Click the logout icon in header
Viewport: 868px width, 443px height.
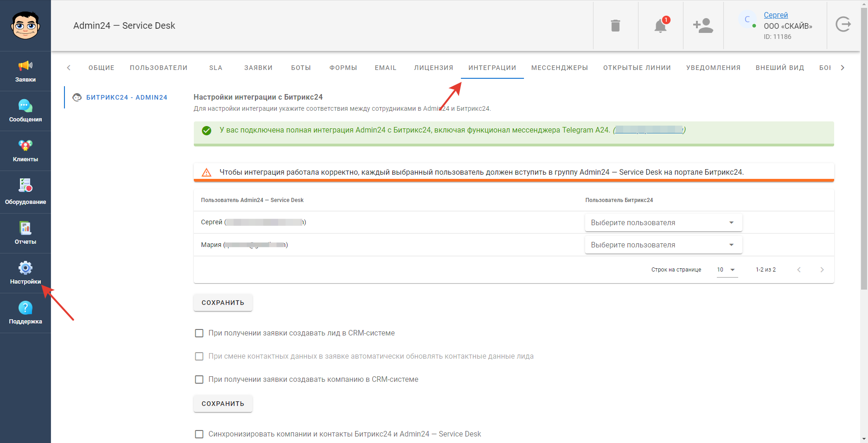click(x=843, y=24)
